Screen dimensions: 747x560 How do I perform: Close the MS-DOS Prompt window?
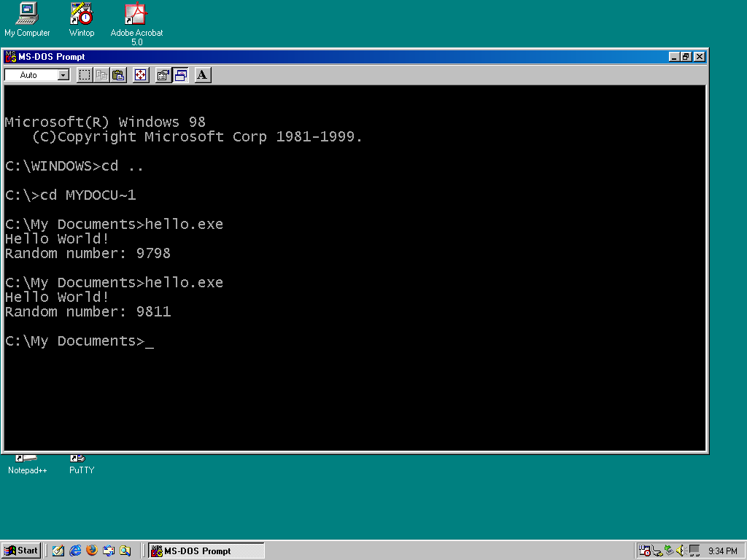[x=699, y=57]
